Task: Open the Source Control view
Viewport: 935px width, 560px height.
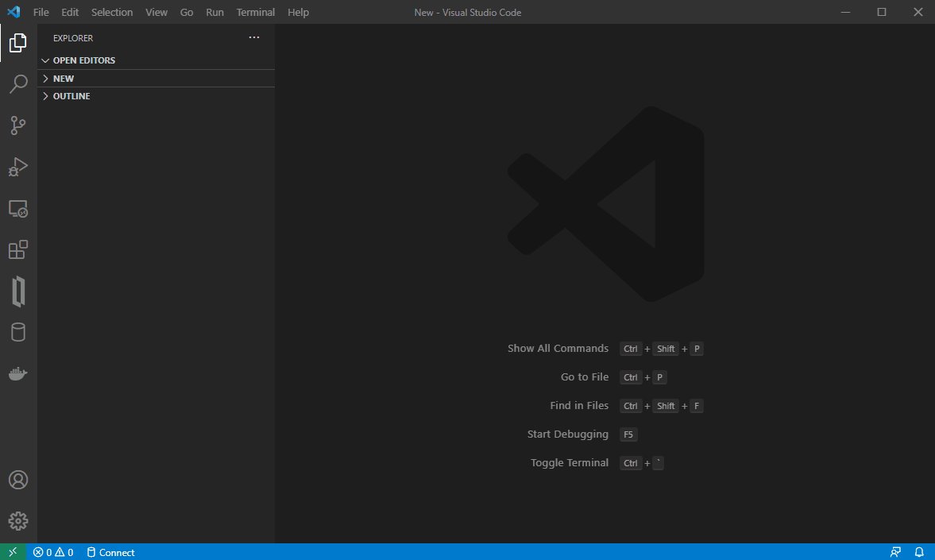Action: point(18,126)
